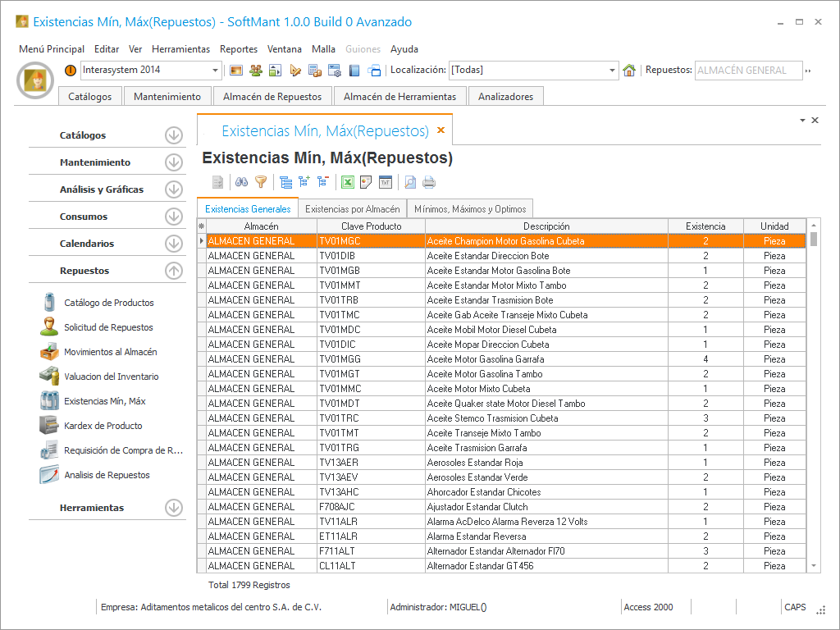840x630 pixels.
Task: Click the grid scrollbar down arrow
Action: [x=814, y=566]
